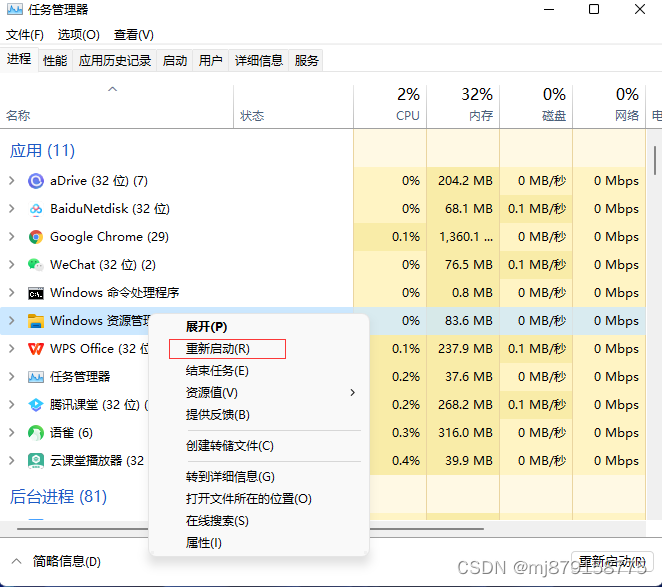Click the WPS Office icon
The height and width of the screenshot is (587, 662).
[36, 349]
